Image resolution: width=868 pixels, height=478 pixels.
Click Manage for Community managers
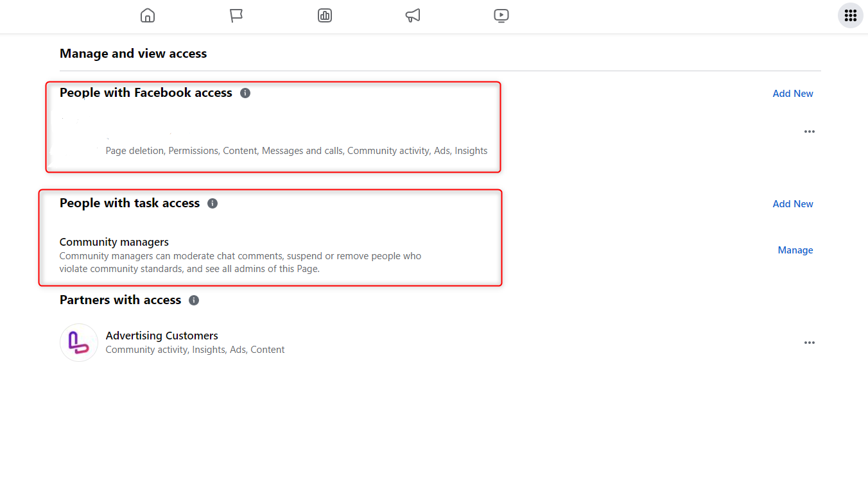(x=795, y=250)
